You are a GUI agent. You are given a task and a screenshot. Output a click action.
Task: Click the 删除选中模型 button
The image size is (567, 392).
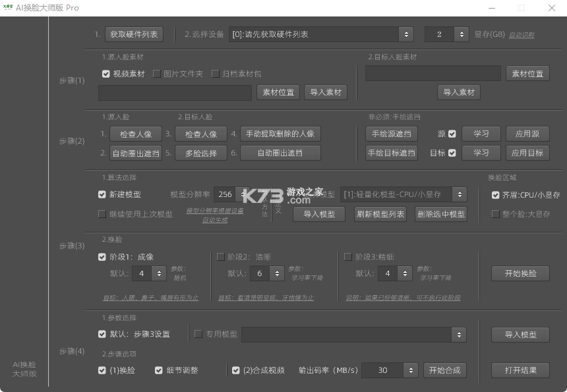pos(441,214)
